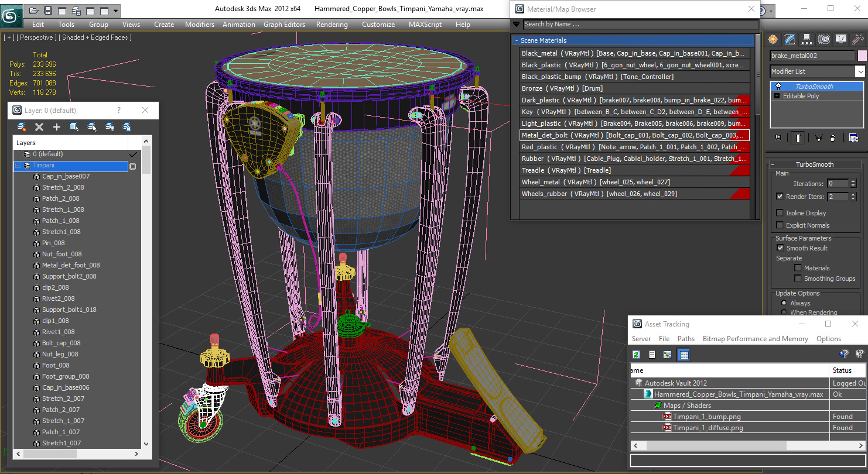Click Asset Tracking table view icon
This screenshot has width=868, height=474.
684,354
